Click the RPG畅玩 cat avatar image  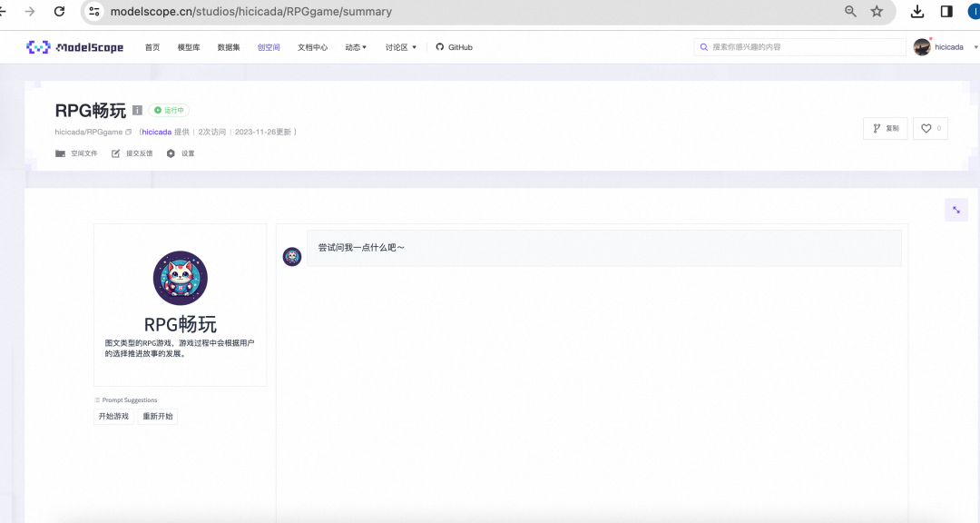(180, 277)
